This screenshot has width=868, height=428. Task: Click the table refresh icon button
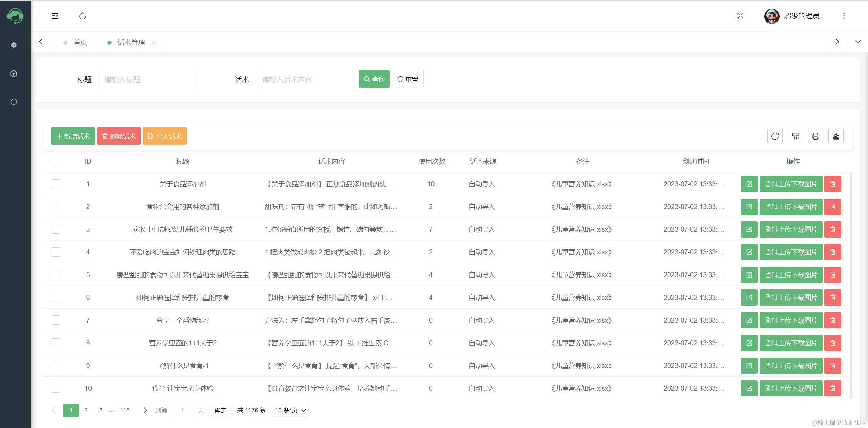point(775,136)
